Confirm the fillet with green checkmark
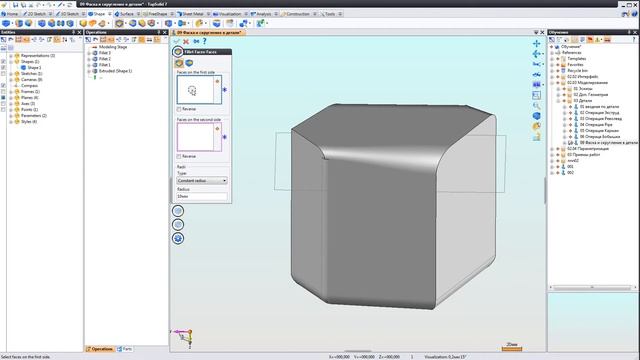Viewport: 640px width, 360px height. pos(176,41)
